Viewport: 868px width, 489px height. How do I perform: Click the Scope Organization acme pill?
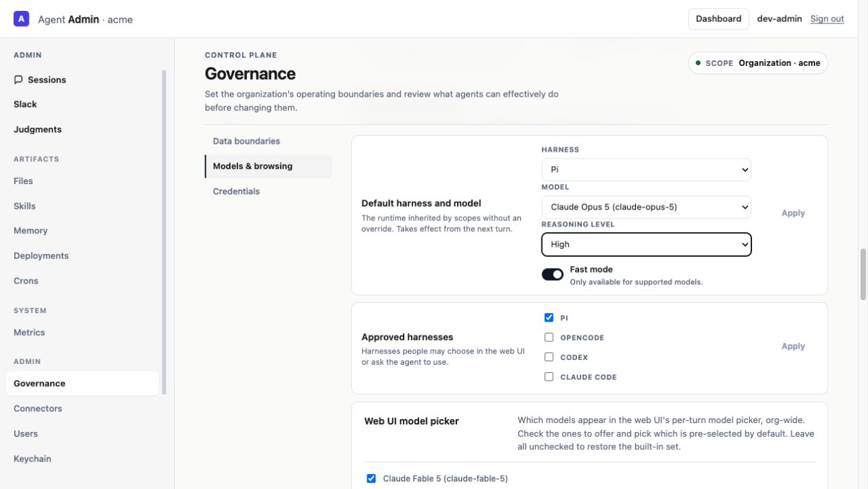point(758,63)
